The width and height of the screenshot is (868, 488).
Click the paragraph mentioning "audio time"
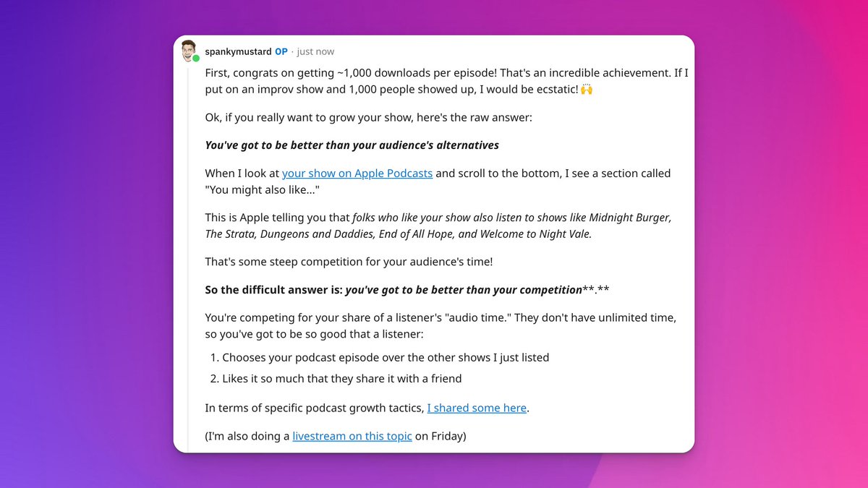point(440,318)
